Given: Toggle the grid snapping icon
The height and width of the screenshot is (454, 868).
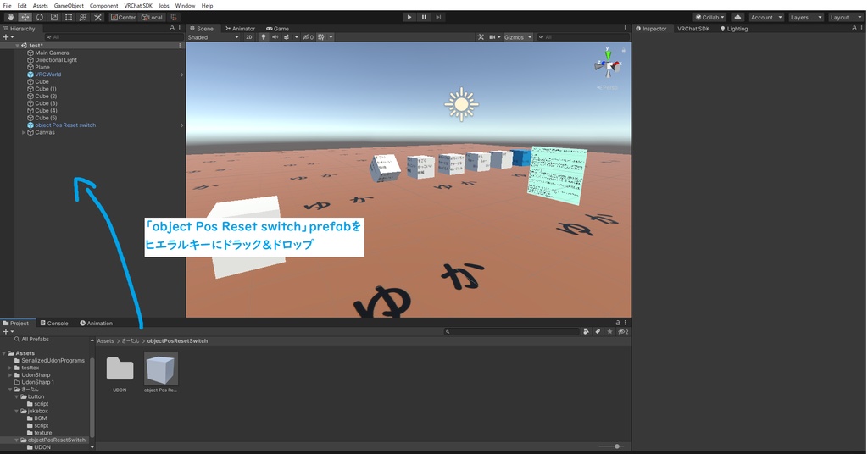Looking at the screenshot, I should pos(173,17).
